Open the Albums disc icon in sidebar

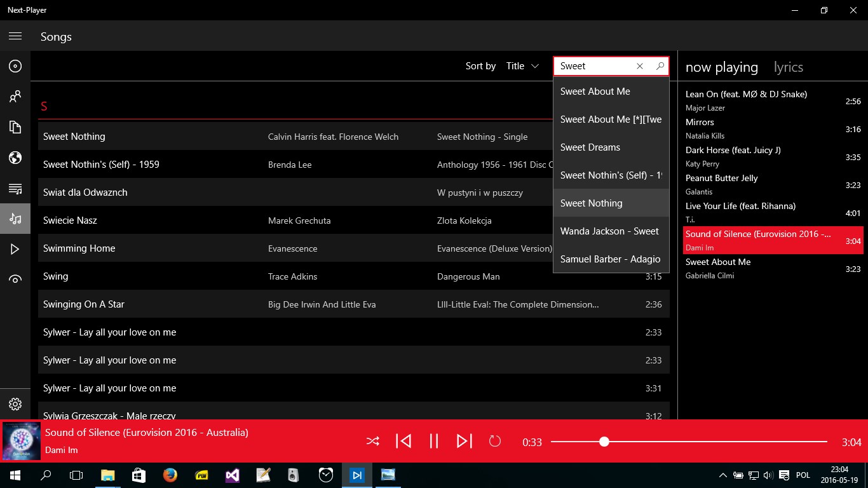point(15,66)
